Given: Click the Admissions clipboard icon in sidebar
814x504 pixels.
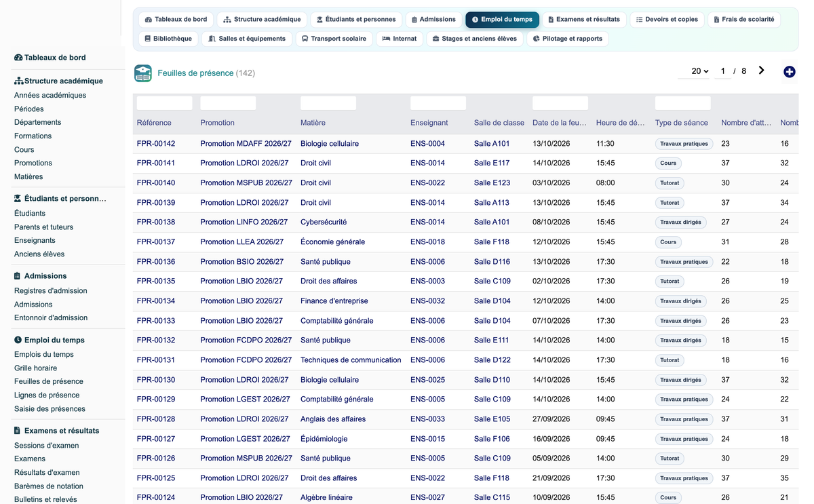Looking at the screenshot, I should tap(18, 276).
